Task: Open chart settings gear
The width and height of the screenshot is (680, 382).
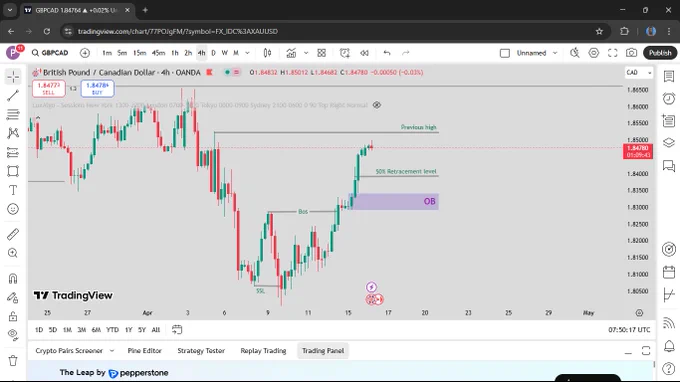Action: [x=594, y=53]
